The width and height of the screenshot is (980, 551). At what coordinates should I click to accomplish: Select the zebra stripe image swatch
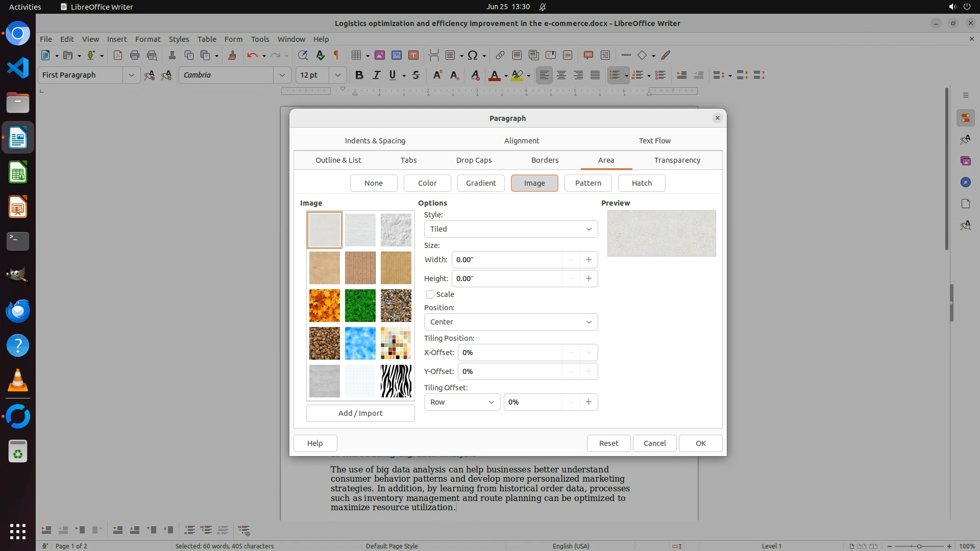396,381
